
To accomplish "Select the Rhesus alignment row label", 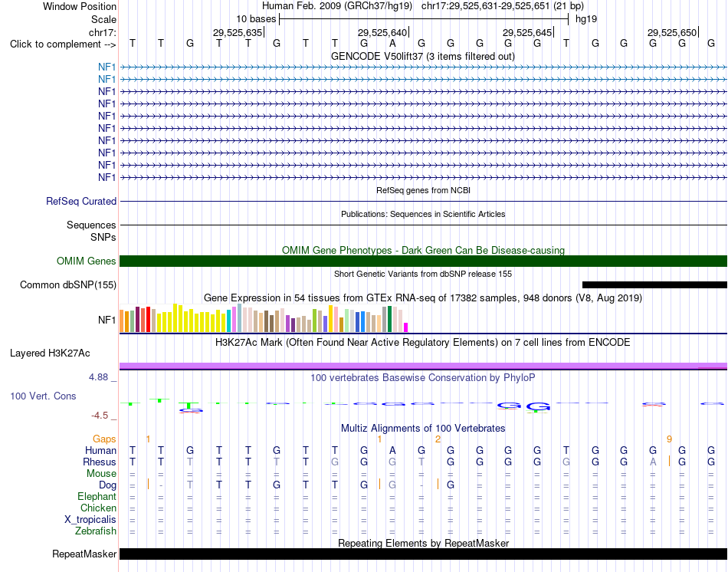I will pyautogui.click(x=100, y=462).
